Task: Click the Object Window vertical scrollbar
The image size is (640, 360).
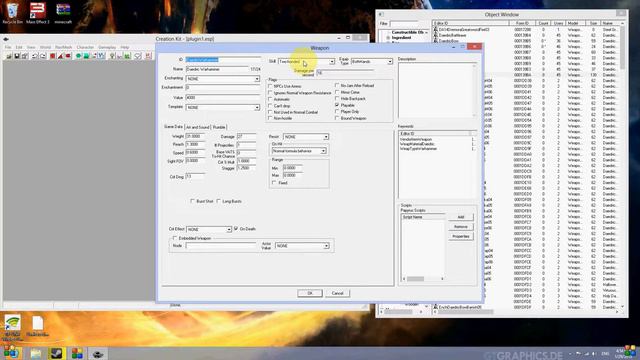Action: 622,165
